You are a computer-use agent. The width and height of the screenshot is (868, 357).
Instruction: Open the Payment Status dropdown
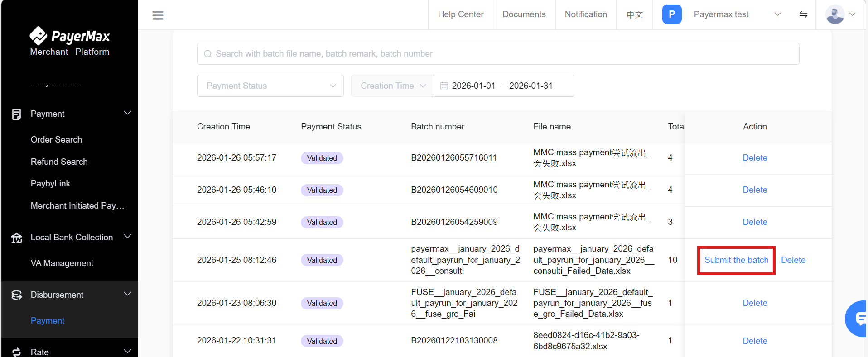(270, 86)
